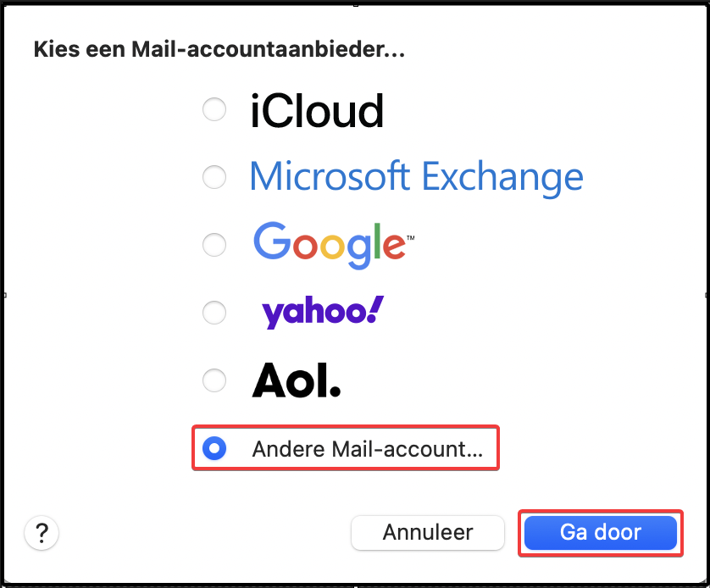
Task: Click the iCloud logo text
Action: [x=317, y=111]
